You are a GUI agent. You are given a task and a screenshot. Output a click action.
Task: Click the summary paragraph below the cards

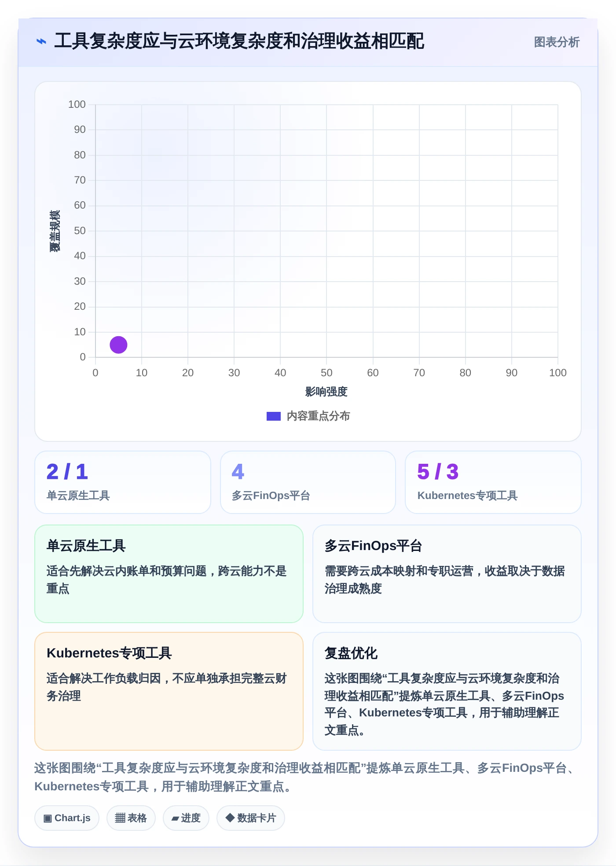tap(305, 777)
